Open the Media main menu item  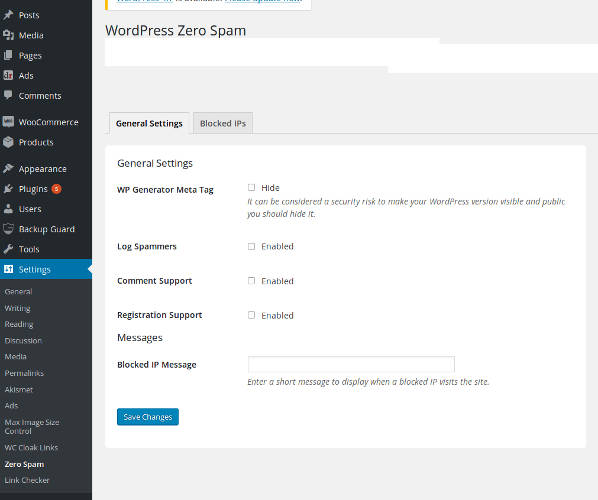(x=31, y=35)
